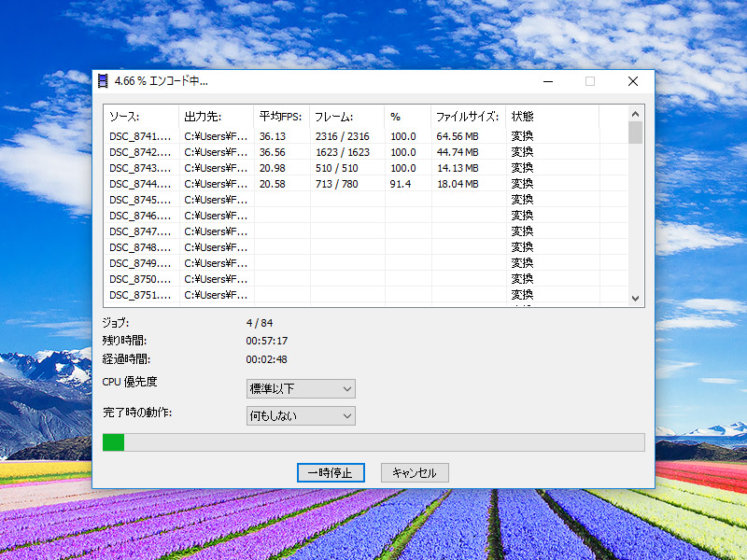Select the DSC_8751 row

pos(140,295)
